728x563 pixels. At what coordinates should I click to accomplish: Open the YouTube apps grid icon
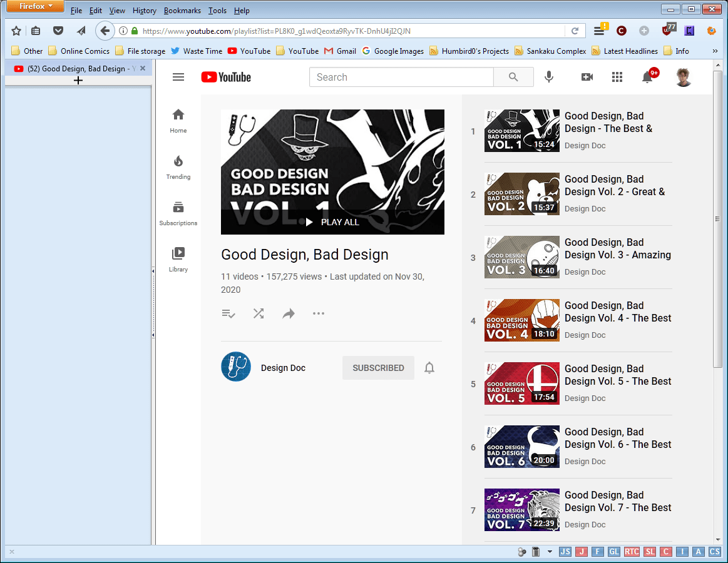pos(617,77)
